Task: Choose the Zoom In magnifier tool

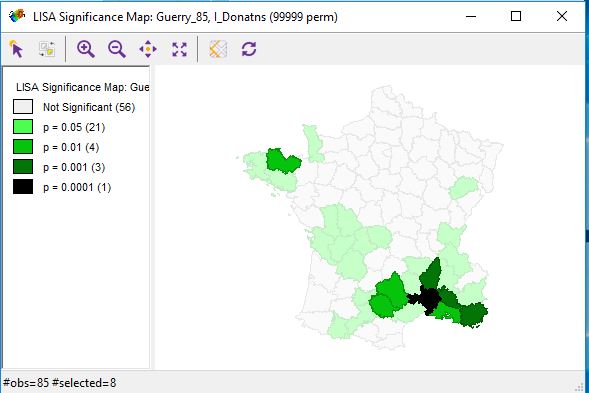Action: [86, 49]
